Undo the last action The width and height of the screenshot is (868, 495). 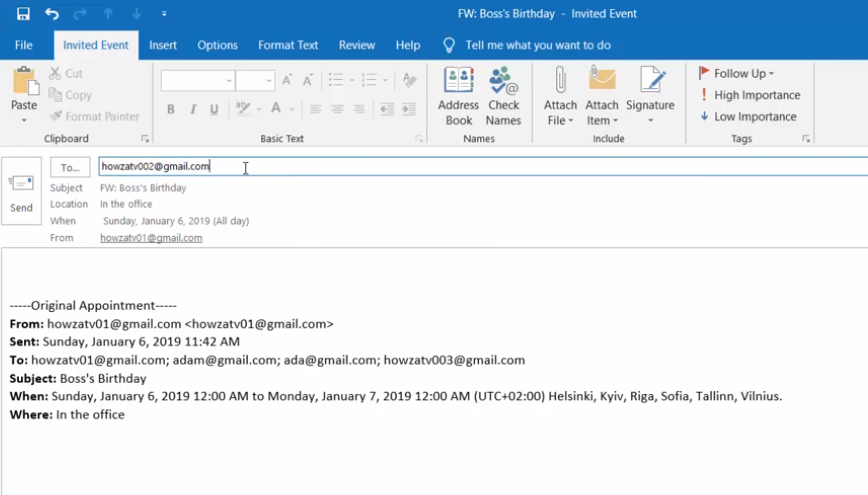(x=51, y=14)
